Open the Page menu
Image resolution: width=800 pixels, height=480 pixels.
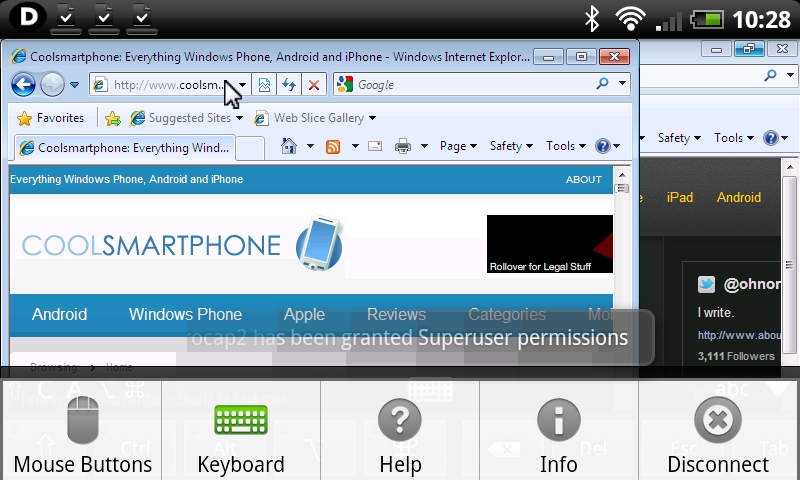point(458,146)
